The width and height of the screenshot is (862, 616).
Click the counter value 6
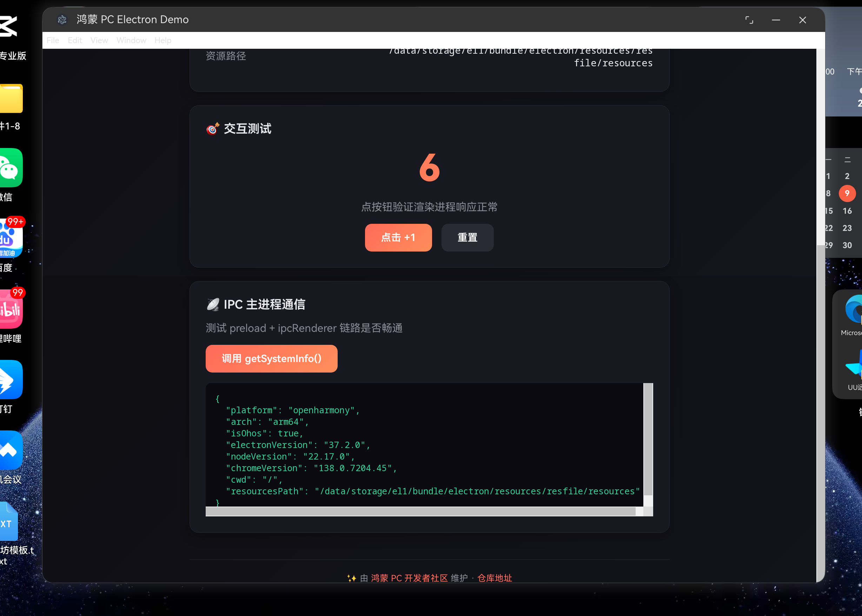click(430, 167)
